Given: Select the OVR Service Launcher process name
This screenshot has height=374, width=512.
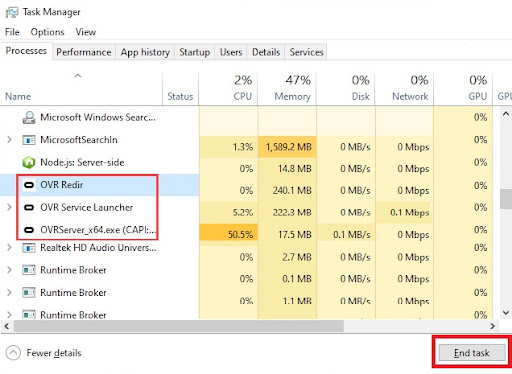Looking at the screenshot, I should [87, 208].
